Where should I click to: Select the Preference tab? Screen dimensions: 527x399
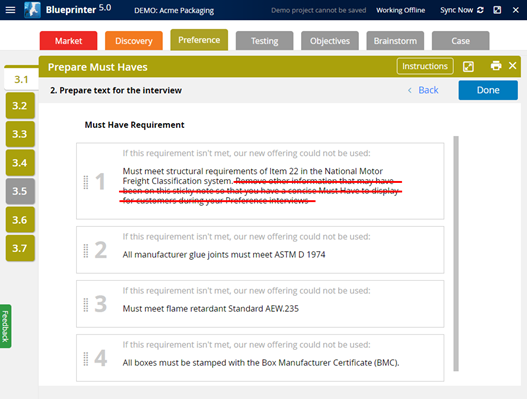coord(199,40)
